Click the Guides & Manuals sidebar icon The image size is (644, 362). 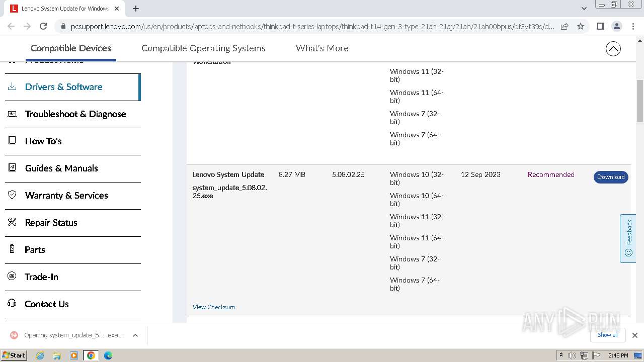click(x=12, y=168)
